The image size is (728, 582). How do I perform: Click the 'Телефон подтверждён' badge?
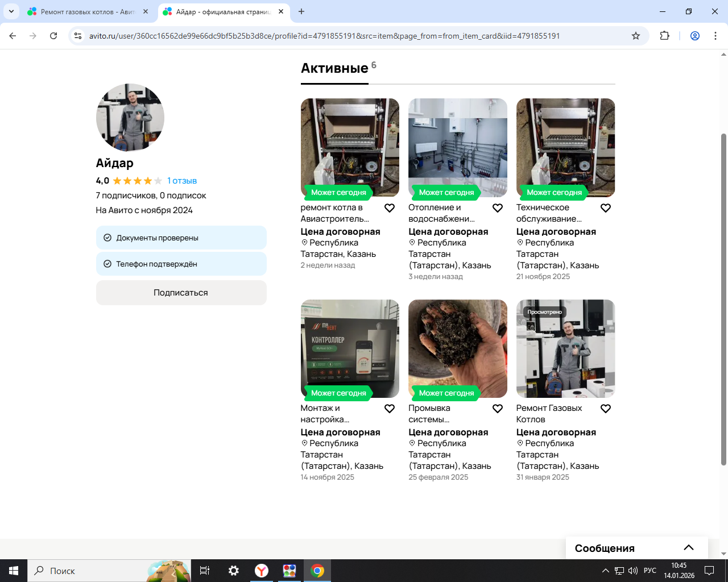pyautogui.click(x=181, y=264)
